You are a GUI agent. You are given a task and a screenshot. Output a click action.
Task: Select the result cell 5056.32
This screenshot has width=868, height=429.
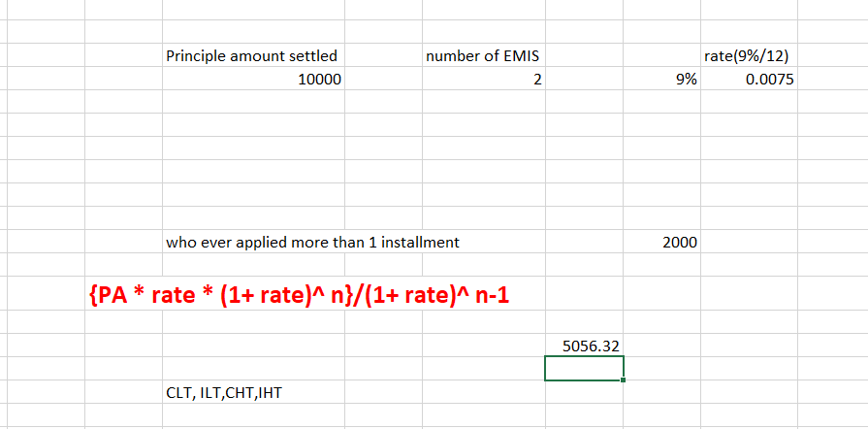click(x=584, y=346)
